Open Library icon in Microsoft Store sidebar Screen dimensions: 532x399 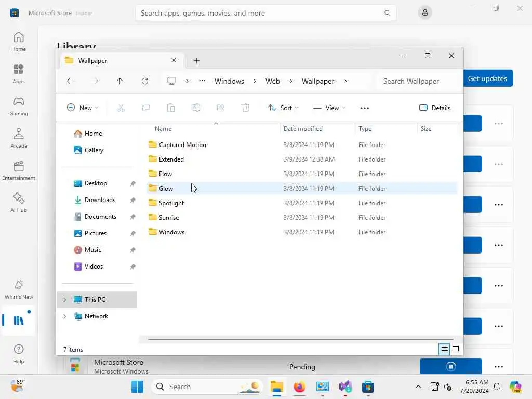click(x=18, y=320)
